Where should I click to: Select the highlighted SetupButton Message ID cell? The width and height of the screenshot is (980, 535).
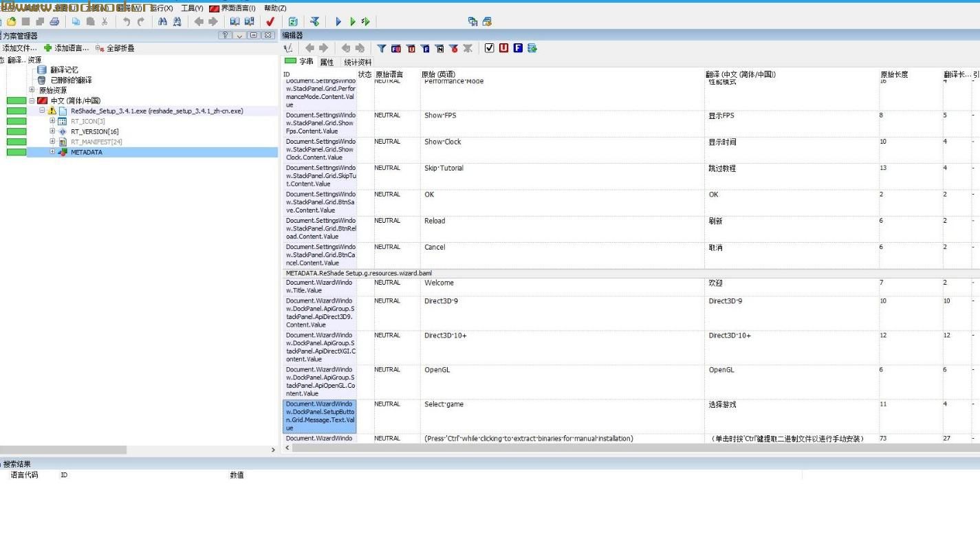(x=320, y=416)
